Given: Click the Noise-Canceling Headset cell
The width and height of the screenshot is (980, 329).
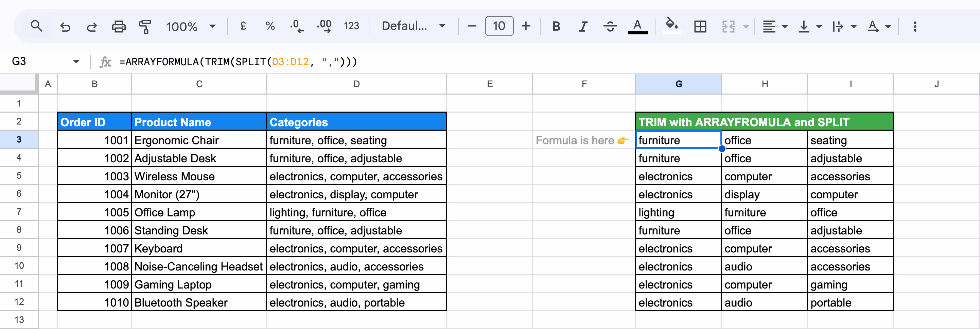Looking at the screenshot, I should click(x=199, y=266).
